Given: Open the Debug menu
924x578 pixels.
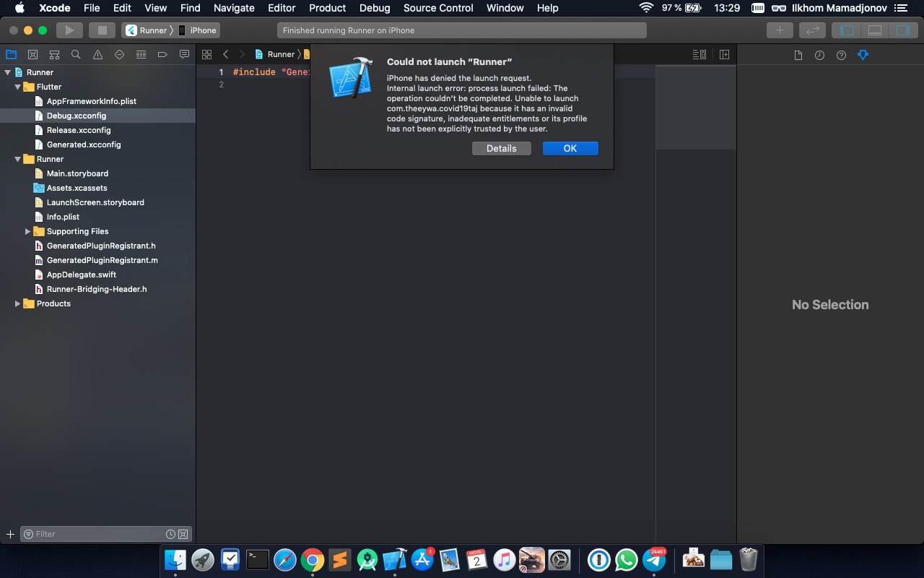Looking at the screenshot, I should (x=375, y=8).
